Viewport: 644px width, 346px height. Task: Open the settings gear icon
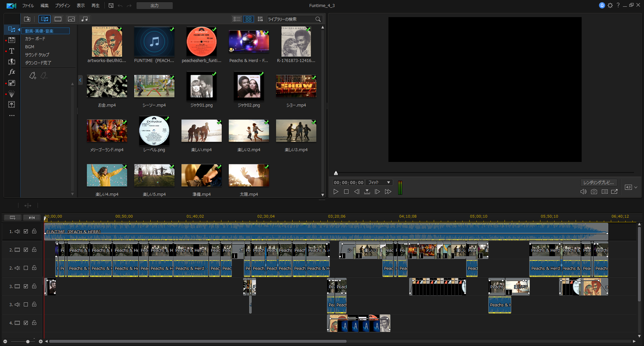(610, 5)
